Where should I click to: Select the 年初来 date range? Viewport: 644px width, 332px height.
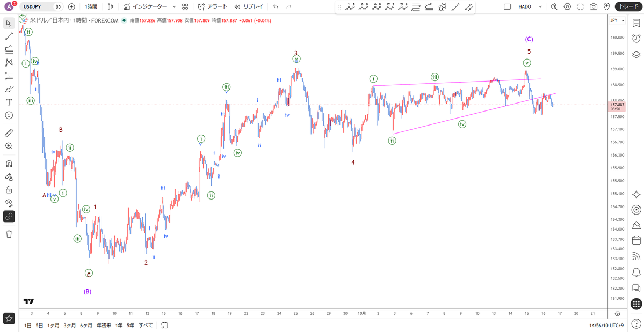[104, 326]
